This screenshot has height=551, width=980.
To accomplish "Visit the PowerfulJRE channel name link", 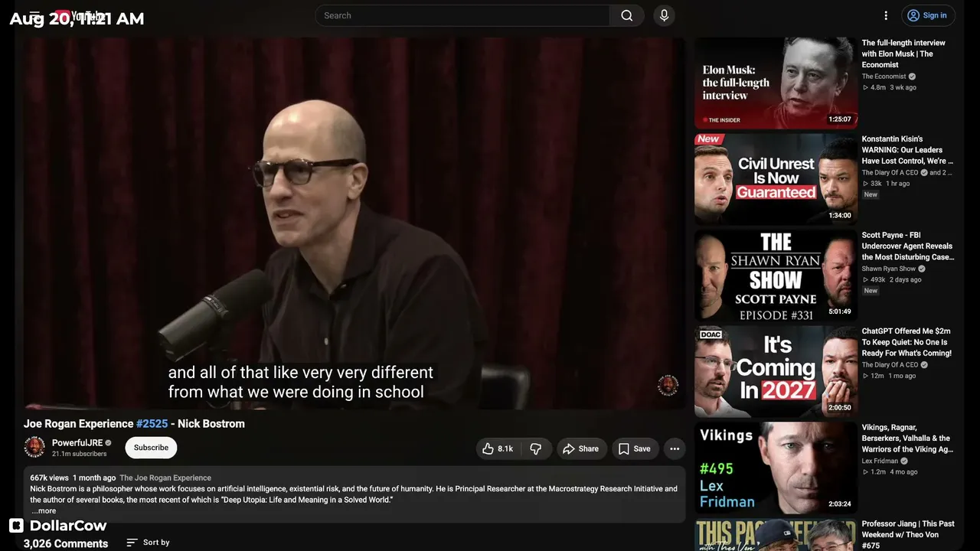I will (77, 443).
